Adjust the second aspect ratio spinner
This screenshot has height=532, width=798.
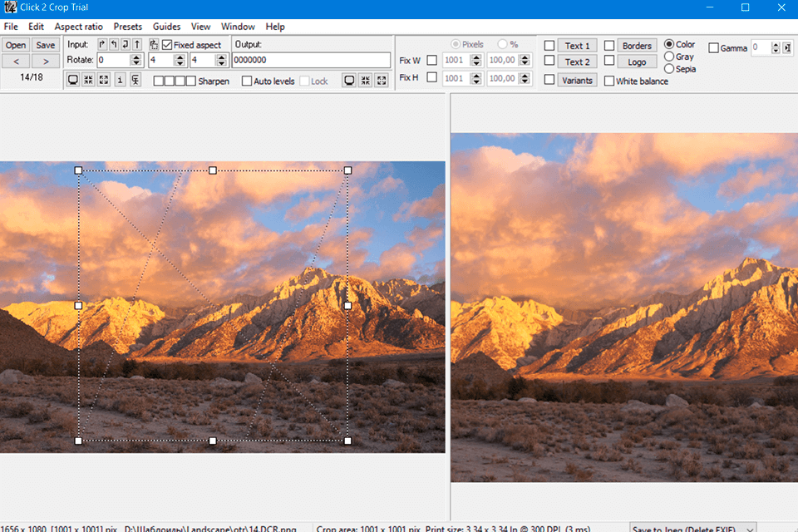point(221,60)
